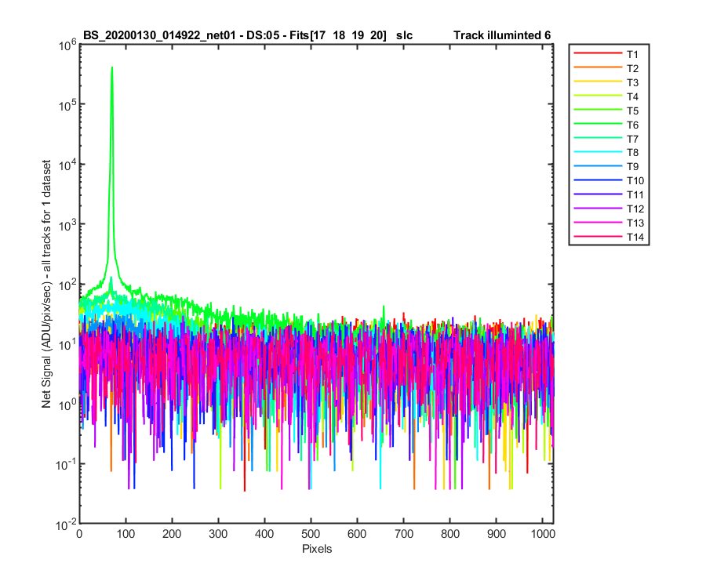Select the T13 legend entry
706x588 pixels.
tap(609, 223)
